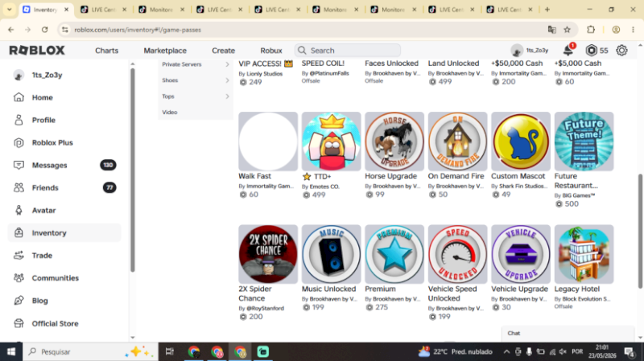The image size is (644, 361).
Task: Open Windows Start menu
Action: click(x=11, y=351)
